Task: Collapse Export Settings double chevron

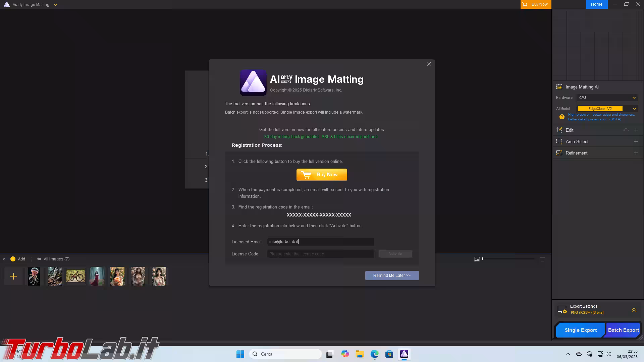Action: [634, 310]
